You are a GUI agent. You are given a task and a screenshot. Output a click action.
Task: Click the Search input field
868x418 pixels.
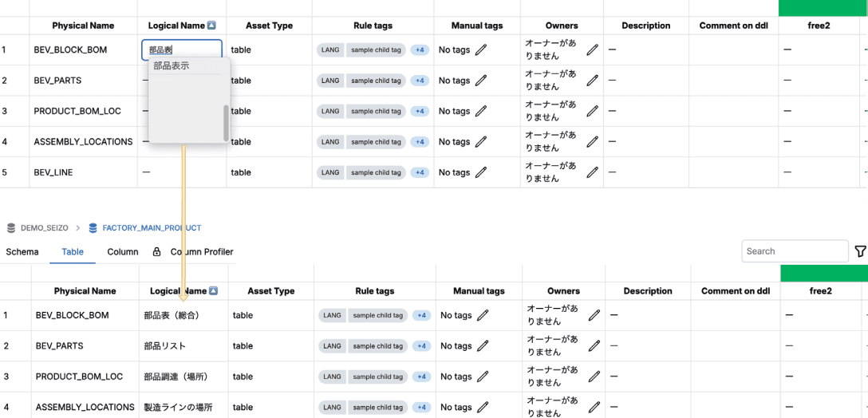794,251
